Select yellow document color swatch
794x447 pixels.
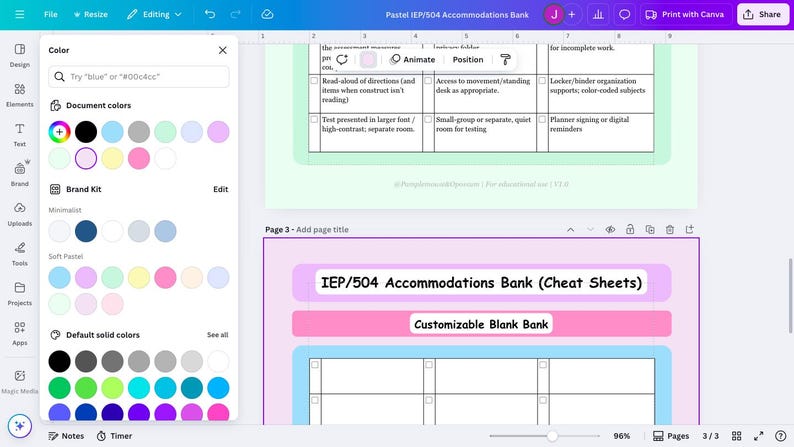112,158
